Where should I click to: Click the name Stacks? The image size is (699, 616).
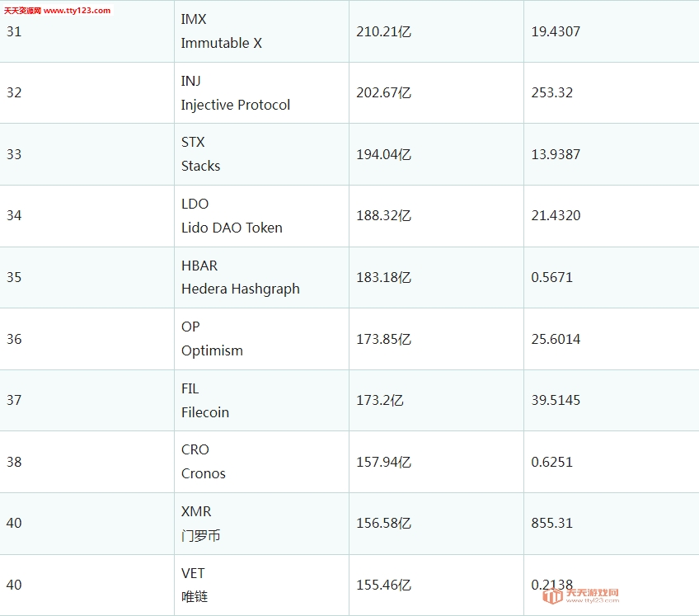click(x=200, y=166)
